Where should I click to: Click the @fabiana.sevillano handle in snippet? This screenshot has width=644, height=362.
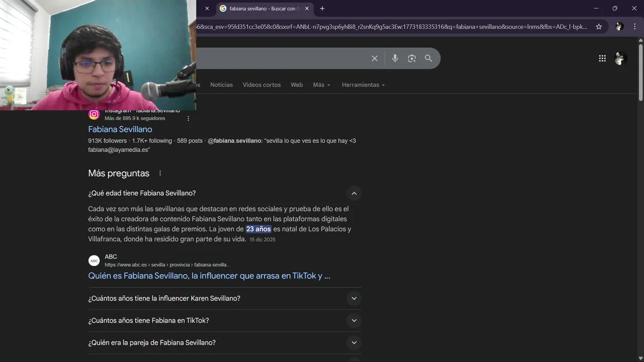(234, 141)
